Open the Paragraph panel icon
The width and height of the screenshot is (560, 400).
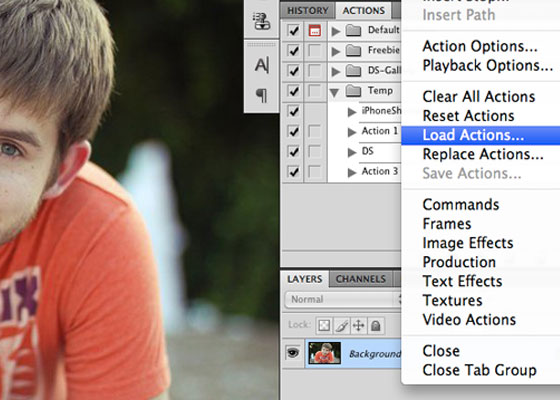click(261, 96)
